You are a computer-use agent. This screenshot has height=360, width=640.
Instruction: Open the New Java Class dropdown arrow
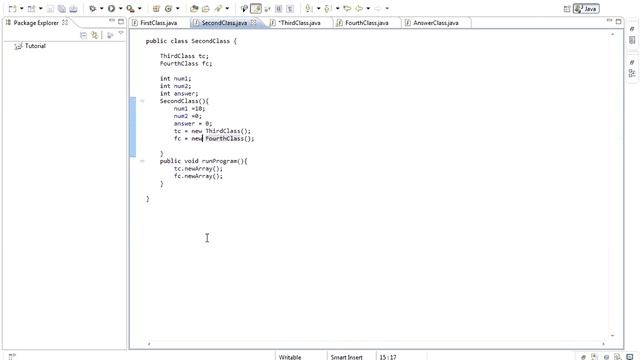tap(178, 9)
